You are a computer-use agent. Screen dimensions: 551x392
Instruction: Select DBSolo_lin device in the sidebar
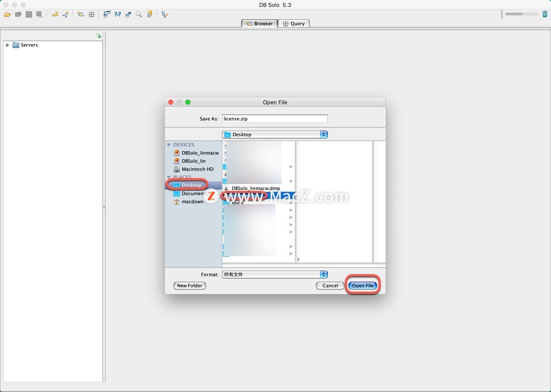pyautogui.click(x=189, y=161)
